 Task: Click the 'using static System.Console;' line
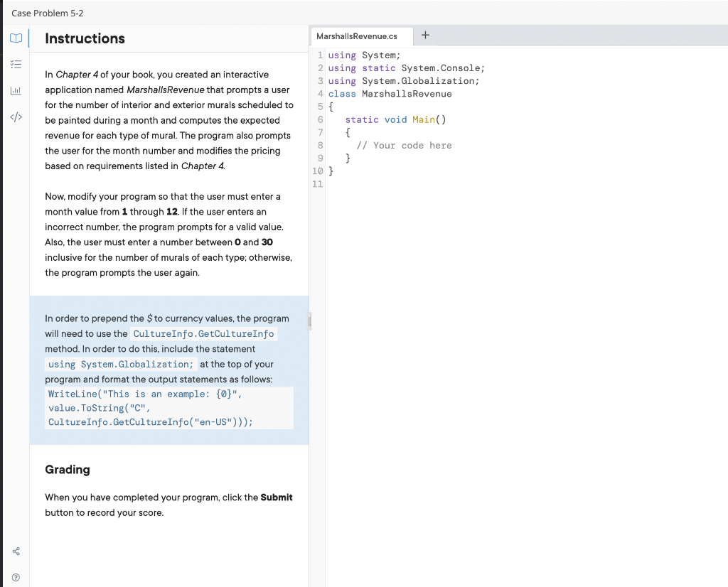click(406, 68)
